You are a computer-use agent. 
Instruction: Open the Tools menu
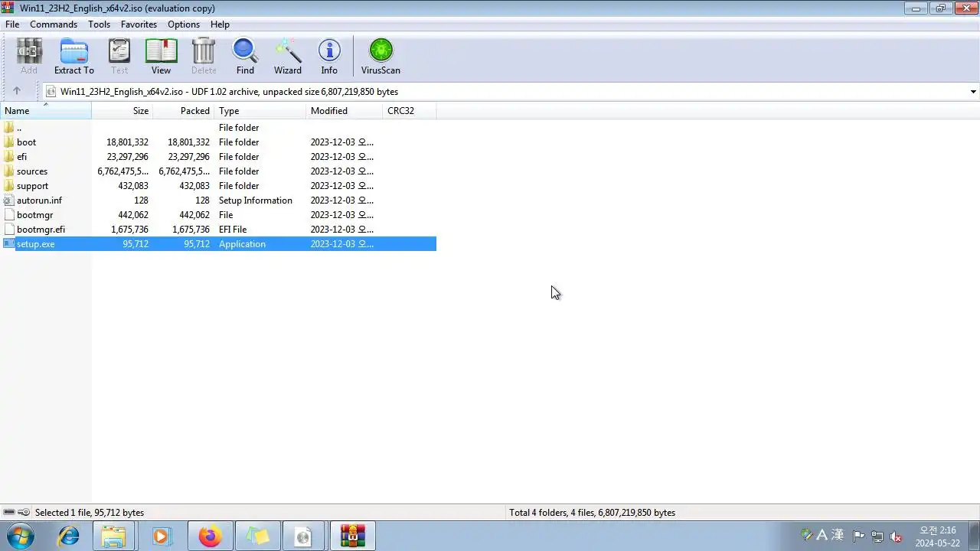(99, 24)
